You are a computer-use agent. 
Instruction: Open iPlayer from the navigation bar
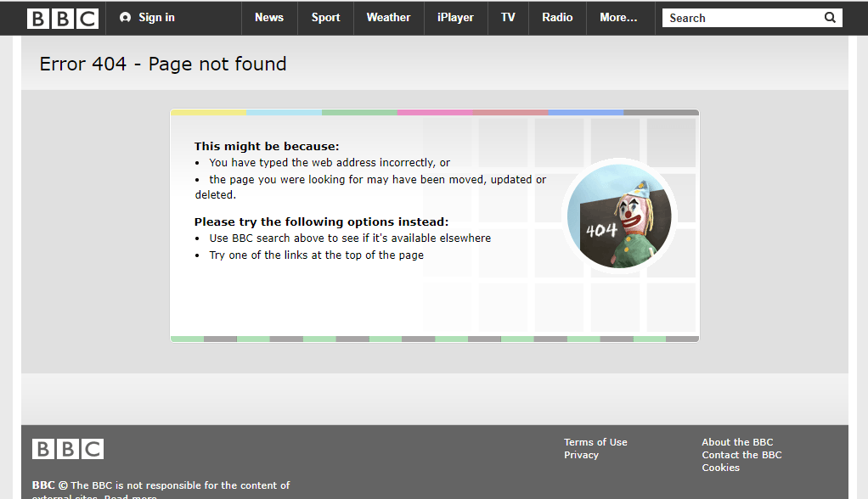pos(455,18)
